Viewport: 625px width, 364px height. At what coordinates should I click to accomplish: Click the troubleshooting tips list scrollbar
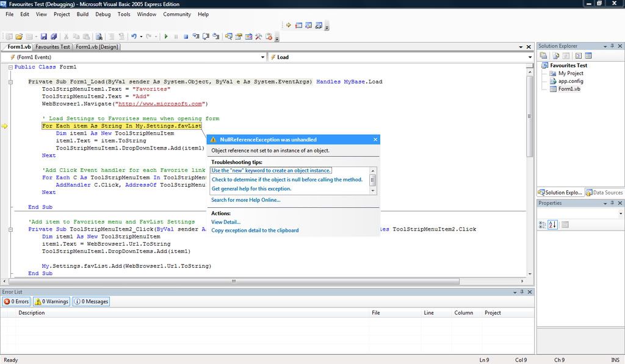point(373,180)
